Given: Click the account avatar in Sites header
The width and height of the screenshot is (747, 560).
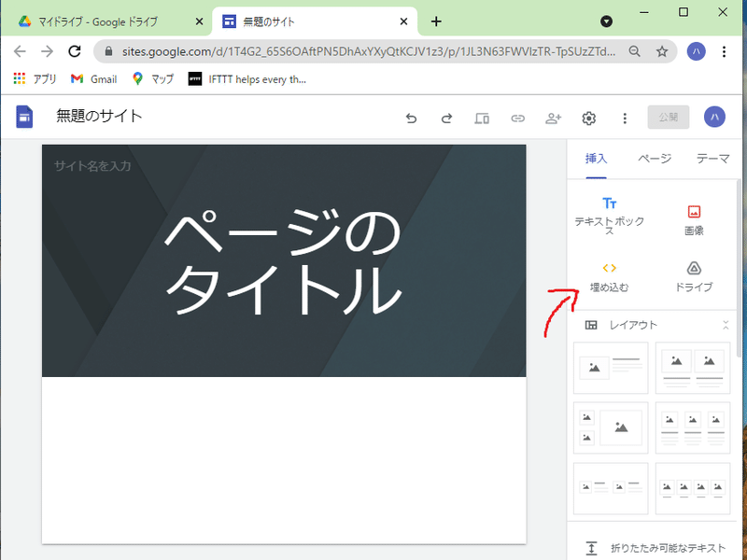Looking at the screenshot, I should (x=714, y=117).
